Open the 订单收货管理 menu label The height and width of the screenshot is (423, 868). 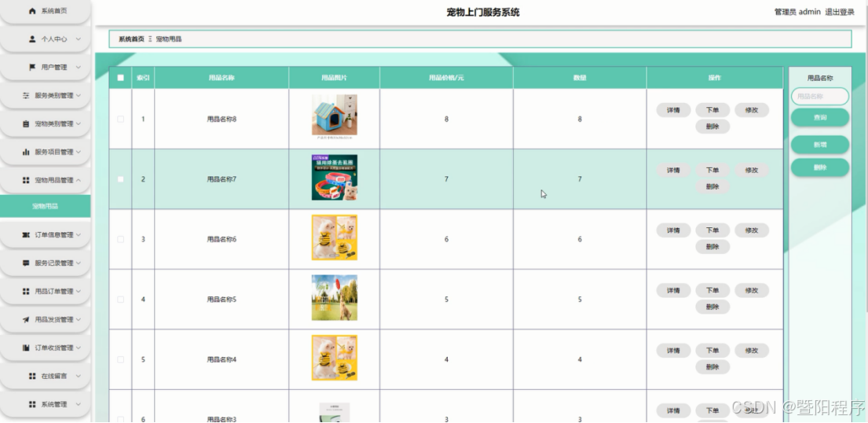(54, 348)
